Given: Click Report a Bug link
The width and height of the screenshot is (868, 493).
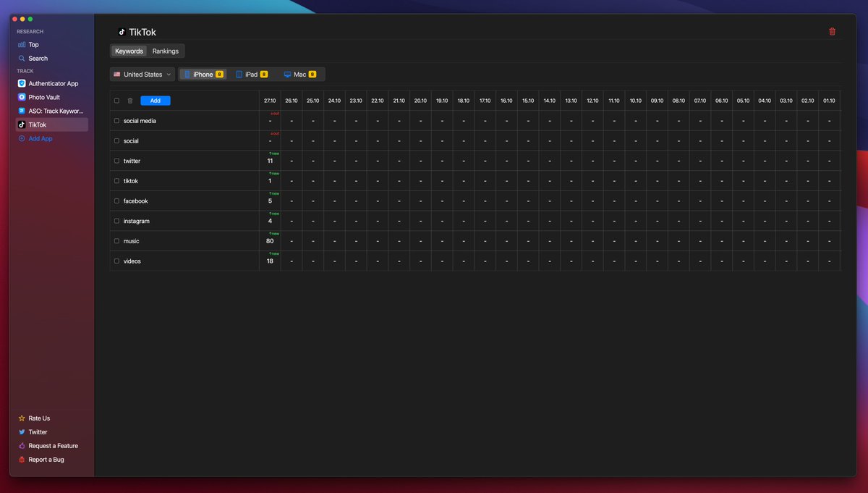Looking at the screenshot, I should (x=46, y=460).
